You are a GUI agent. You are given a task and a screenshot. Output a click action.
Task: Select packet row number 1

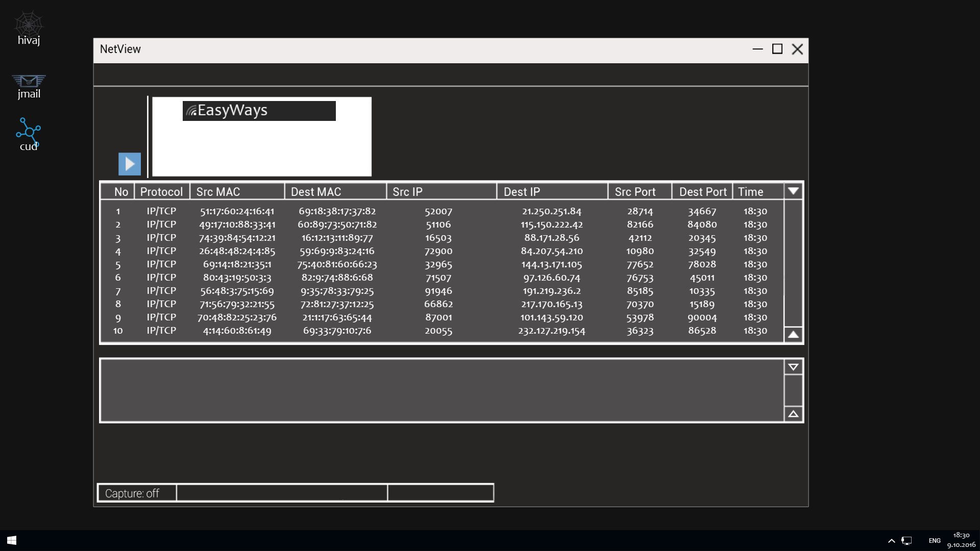pos(357,211)
